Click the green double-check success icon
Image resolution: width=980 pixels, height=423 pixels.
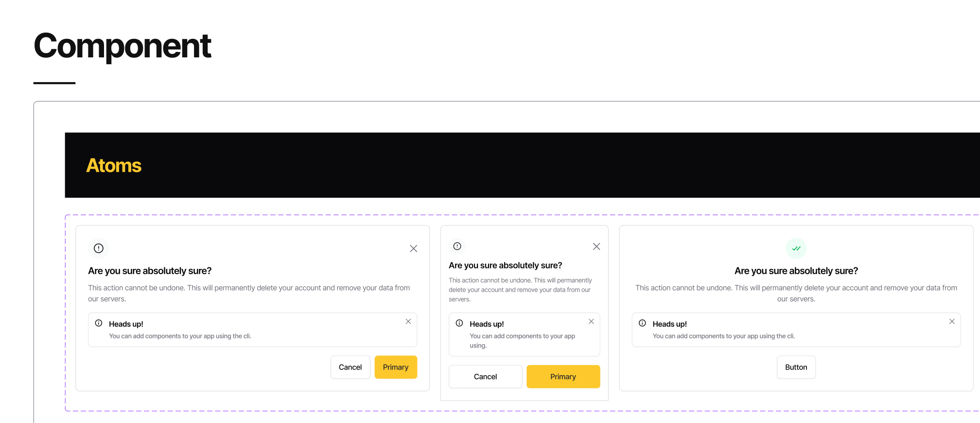coord(796,248)
